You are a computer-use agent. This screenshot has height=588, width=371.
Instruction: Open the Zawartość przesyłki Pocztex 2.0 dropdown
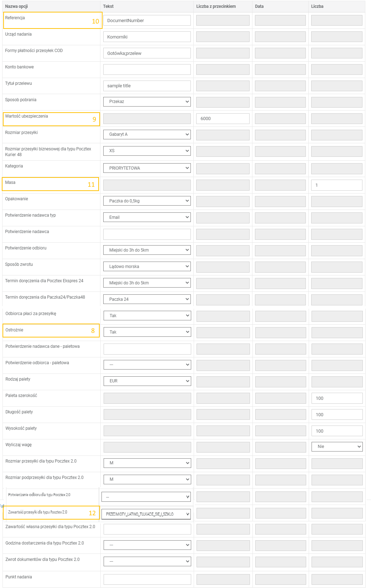[x=146, y=514]
